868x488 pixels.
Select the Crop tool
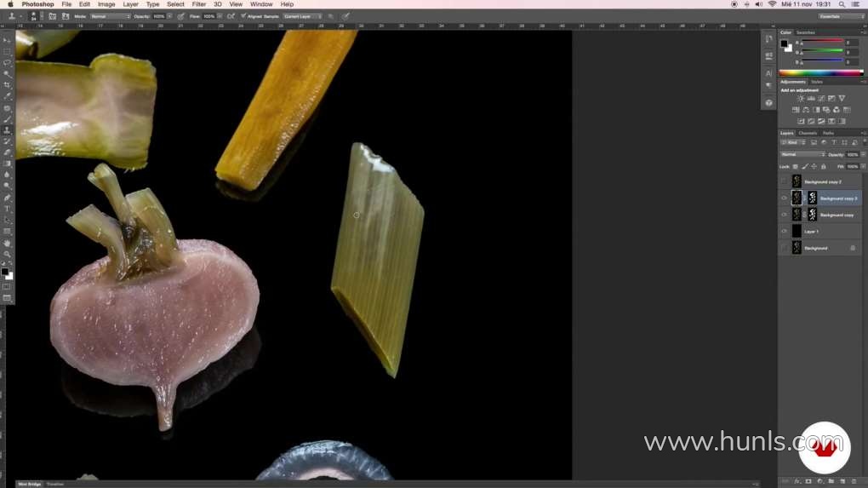pyautogui.click(x=7, y=85)
